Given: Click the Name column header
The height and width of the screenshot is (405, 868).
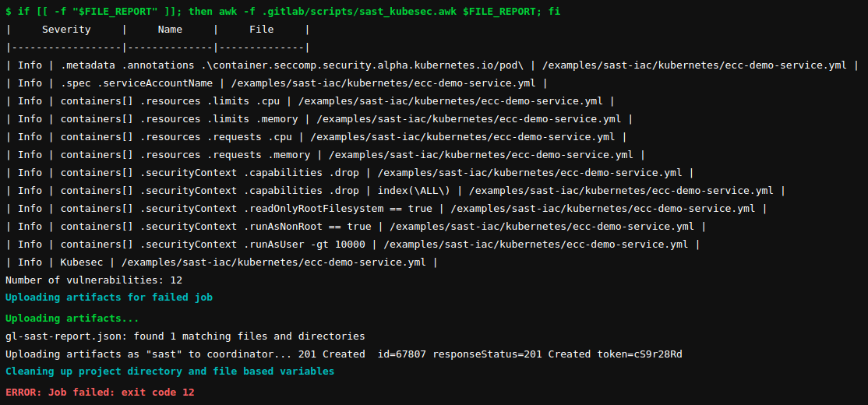Looking at the screenshot, I should click(170, 30).
